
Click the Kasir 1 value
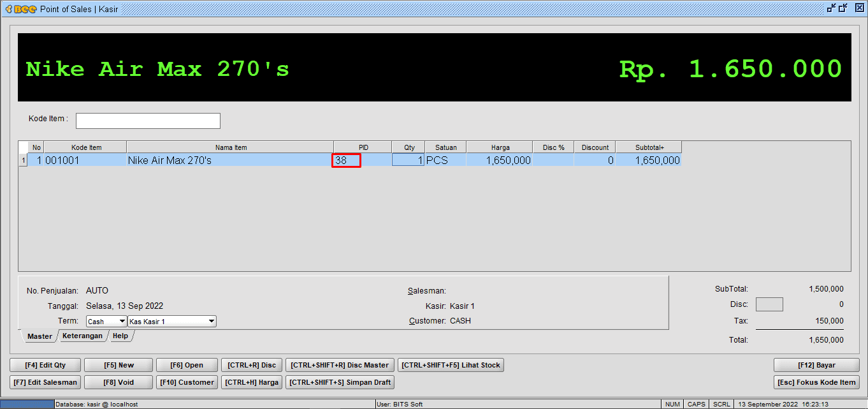[x=462, y=306]
